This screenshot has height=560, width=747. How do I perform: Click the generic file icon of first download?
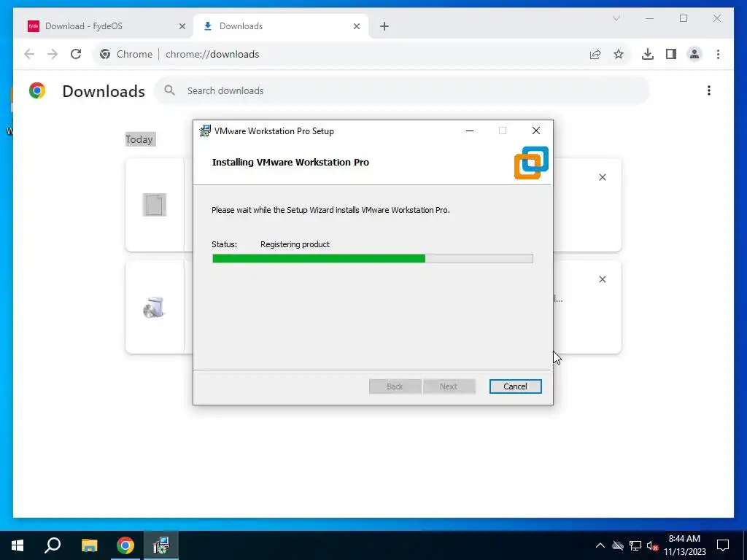[155, 205]
